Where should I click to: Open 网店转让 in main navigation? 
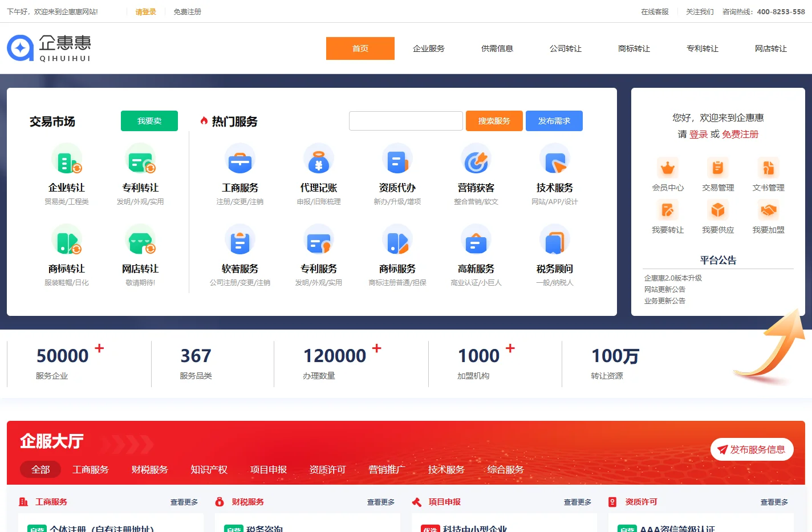click(771, 48)
